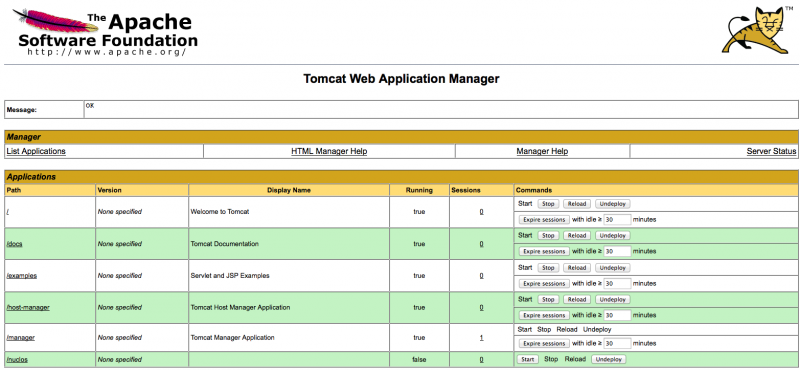Open the List Applications link
This screenshot has height=370, width=800.
point(36,152)
